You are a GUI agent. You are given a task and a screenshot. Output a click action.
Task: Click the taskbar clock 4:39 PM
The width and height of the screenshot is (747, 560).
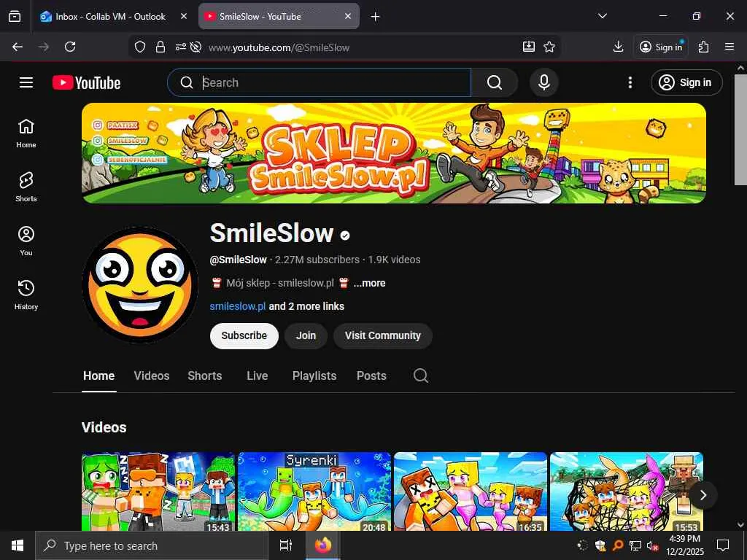pyautogui.click(x=684, y=545)
